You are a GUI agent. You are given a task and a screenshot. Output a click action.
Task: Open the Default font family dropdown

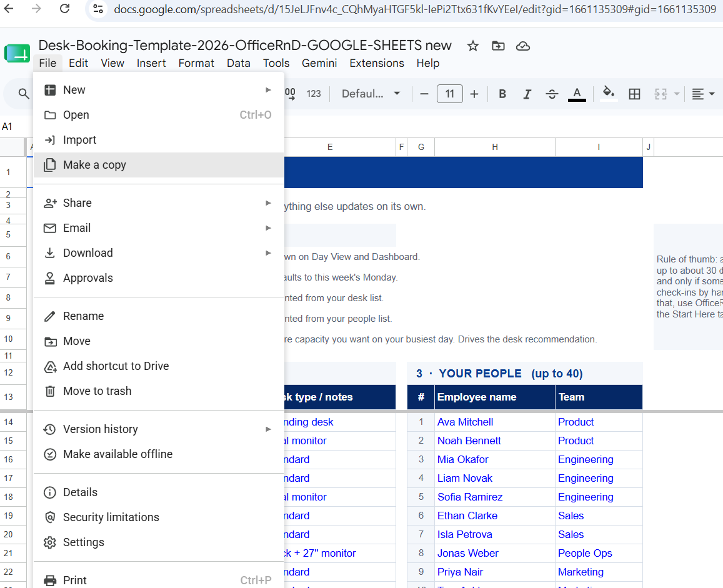pyautogui.click(x=371, y=94)
